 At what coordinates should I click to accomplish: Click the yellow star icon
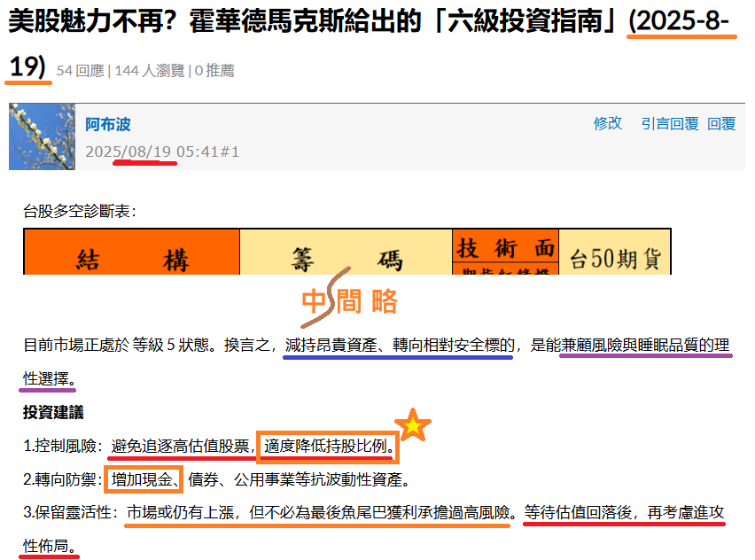tap(413, 426)
